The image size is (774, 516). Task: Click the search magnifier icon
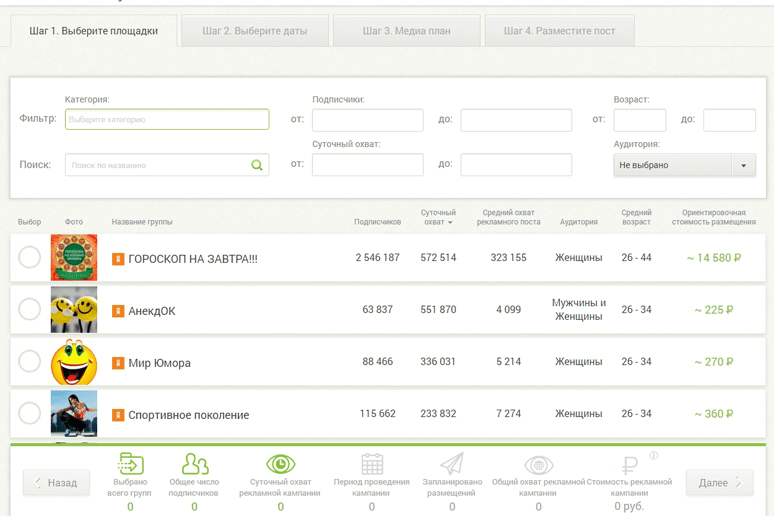click(257, 165)
